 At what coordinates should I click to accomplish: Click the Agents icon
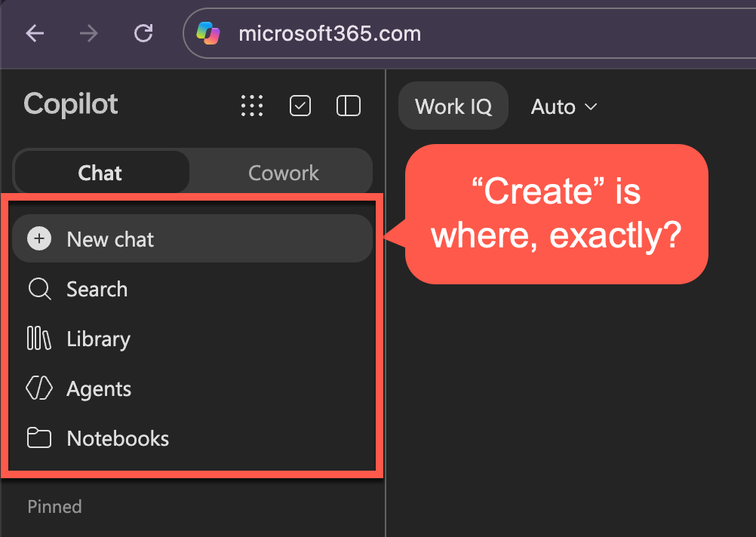pyautogui.click(x=39, y=388)
